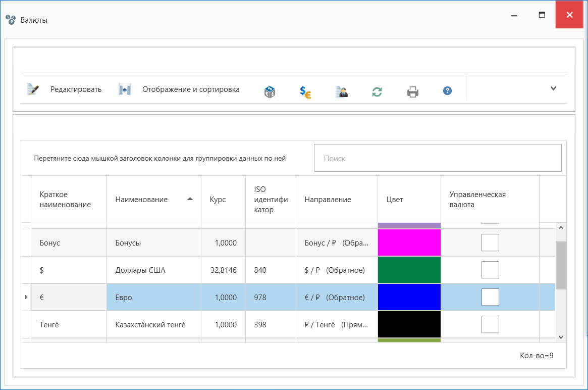The height and width of the screenshot is (390, 588).
Task: Close the Валюты window
Action: pyautogui.click(x=569, y=15)
